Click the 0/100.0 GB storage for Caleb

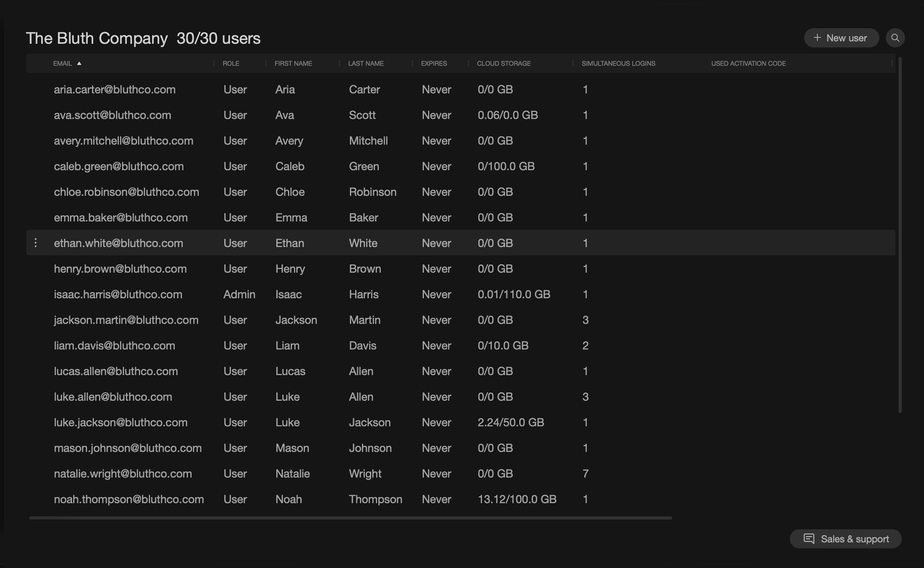point(506,166)
